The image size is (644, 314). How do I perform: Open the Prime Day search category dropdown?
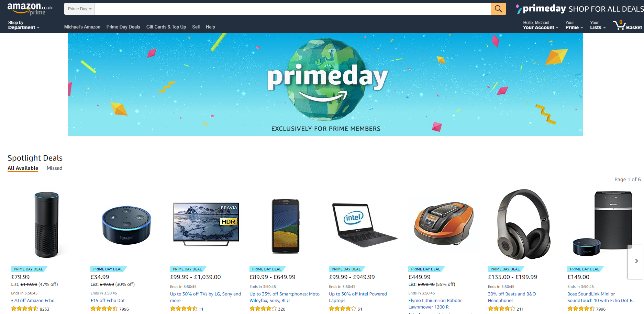[x=80, y=9]
